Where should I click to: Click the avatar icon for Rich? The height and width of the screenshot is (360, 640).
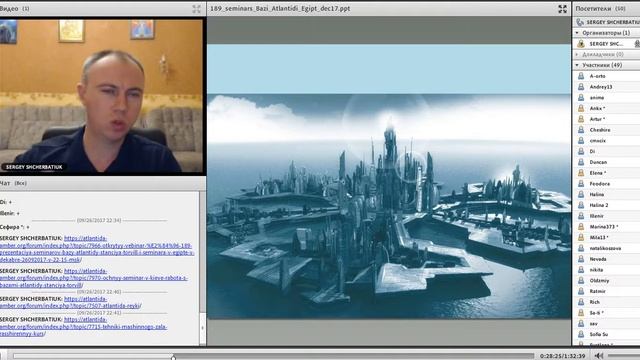(x=581, y=302)
